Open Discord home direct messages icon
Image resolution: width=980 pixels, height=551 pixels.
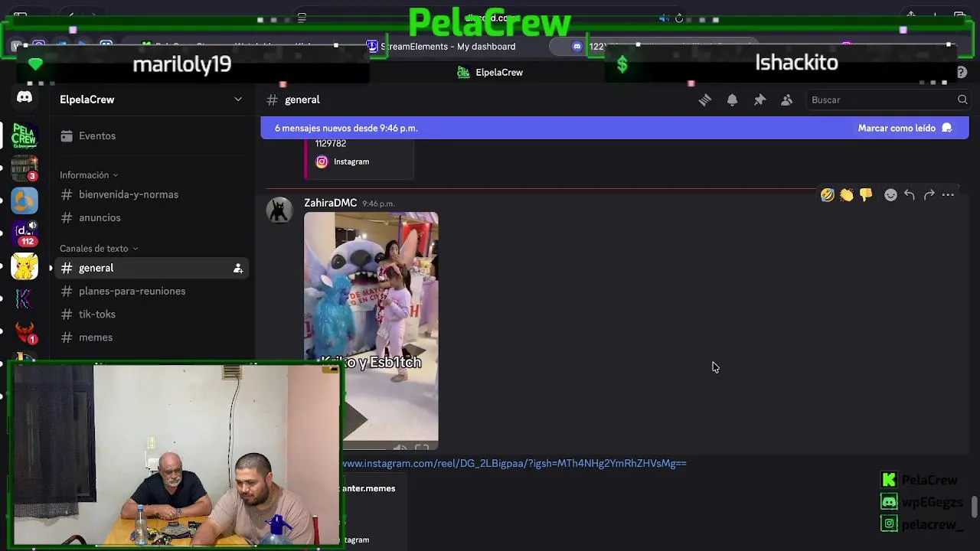pyautogui.click(x=24, y=97)
